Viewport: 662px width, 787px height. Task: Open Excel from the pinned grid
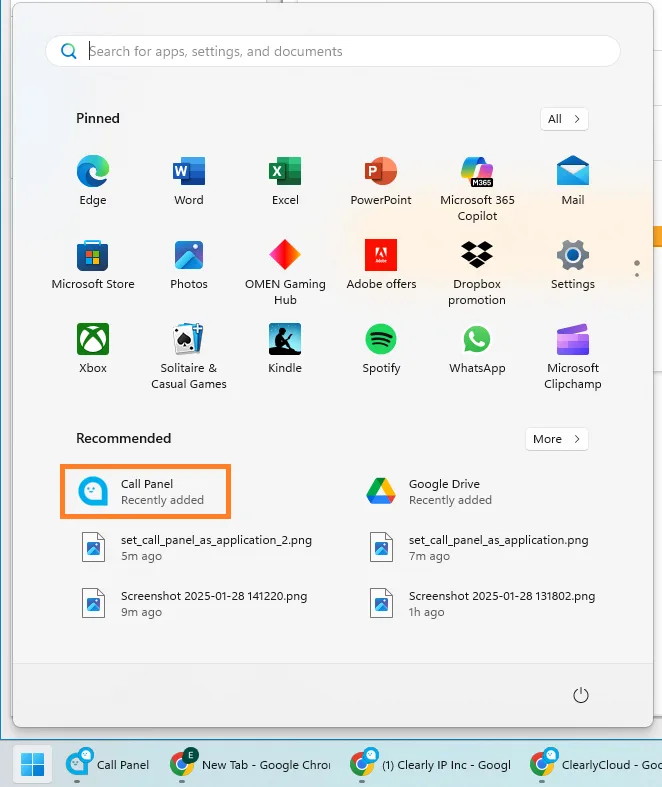point(285,180)
